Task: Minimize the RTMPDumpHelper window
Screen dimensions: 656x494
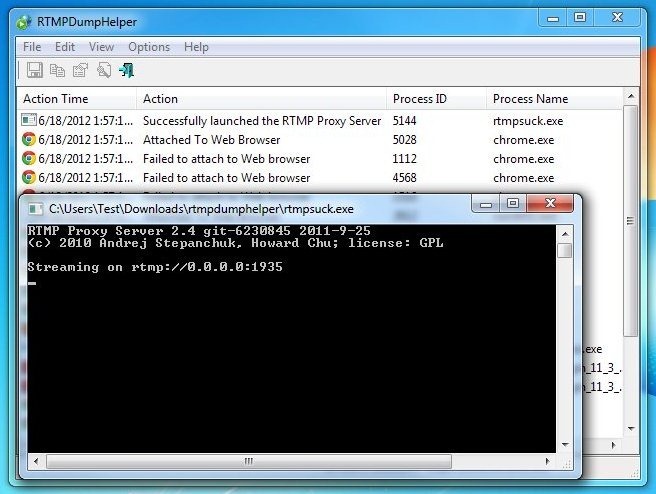Action: point(553,18)
